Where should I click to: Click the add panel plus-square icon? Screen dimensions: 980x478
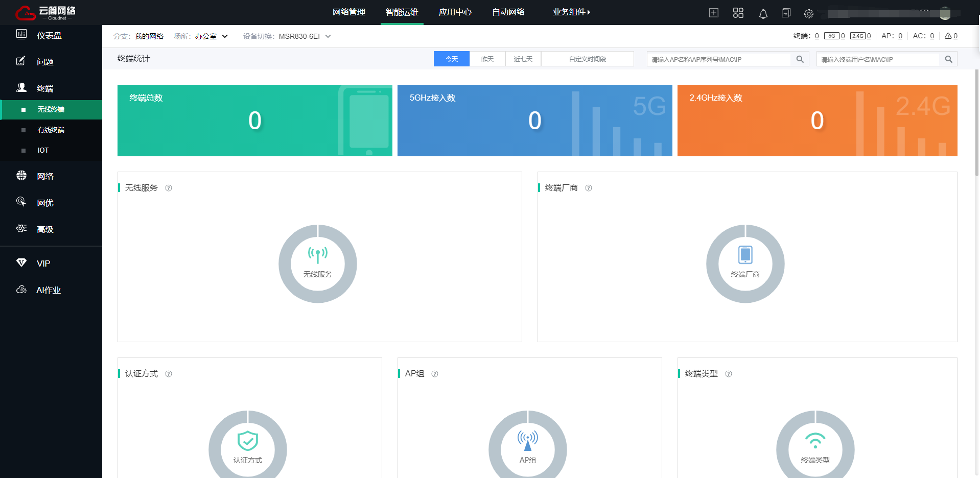point(714,13)
